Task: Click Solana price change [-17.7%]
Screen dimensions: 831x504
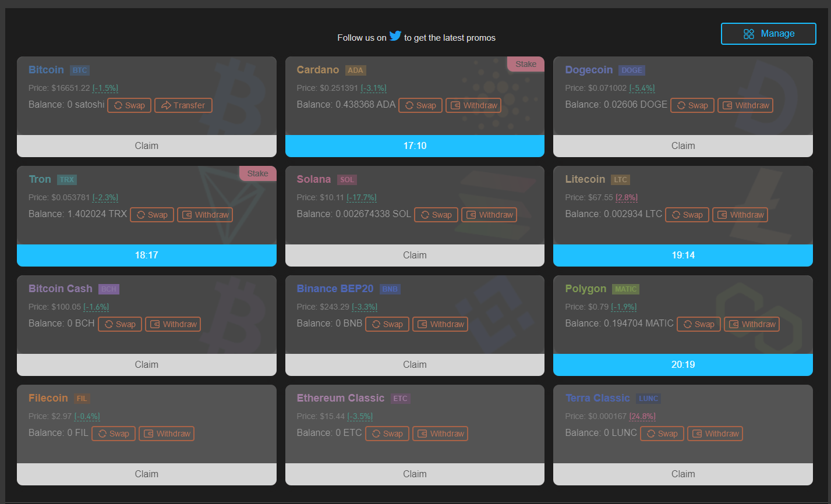Action: pos(362,197)
